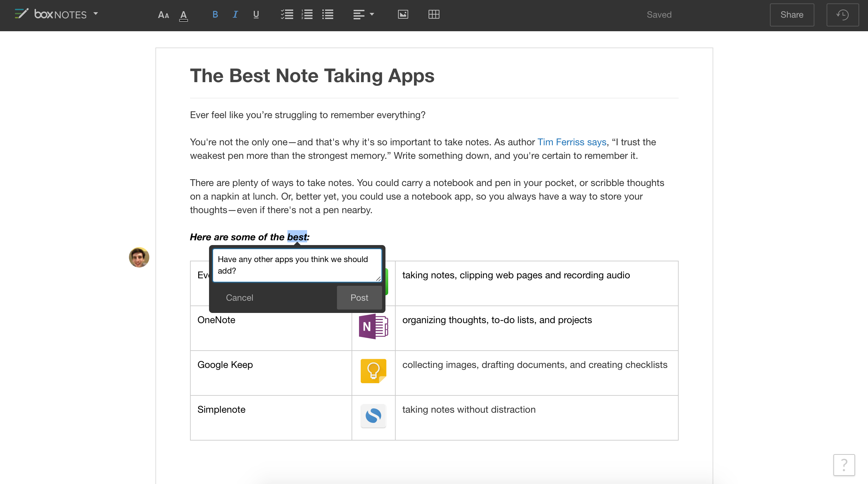Post the comment
Viewport: 868px width, 484px height.
(359, 298)
